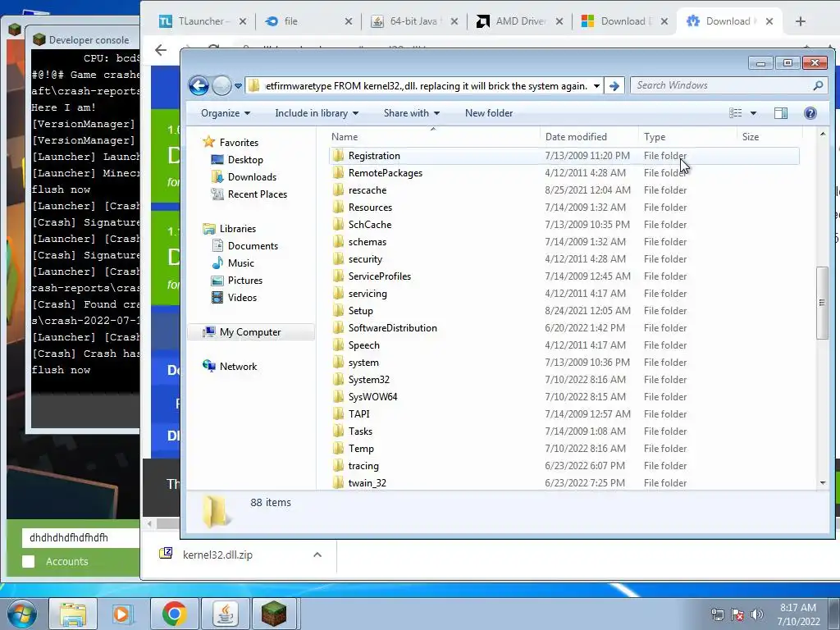Toggle the preview pane icon
The width and height of the screenshot is (840, 630).
pyautogui.click(x=781, y=113)
